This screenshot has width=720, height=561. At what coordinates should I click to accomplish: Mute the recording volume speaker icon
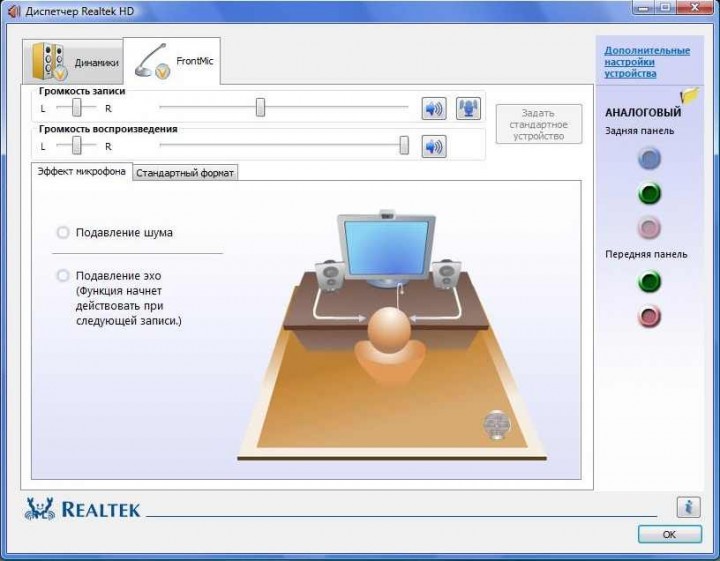point(434,109)
